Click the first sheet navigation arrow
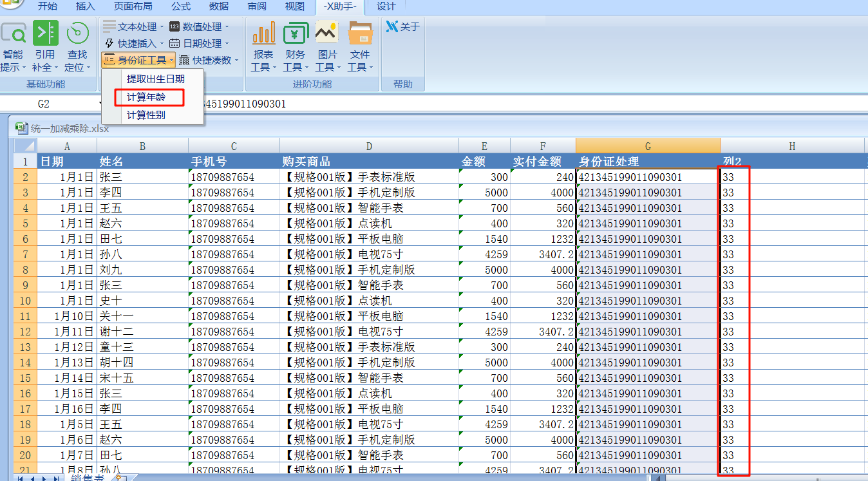 [21, 478]
